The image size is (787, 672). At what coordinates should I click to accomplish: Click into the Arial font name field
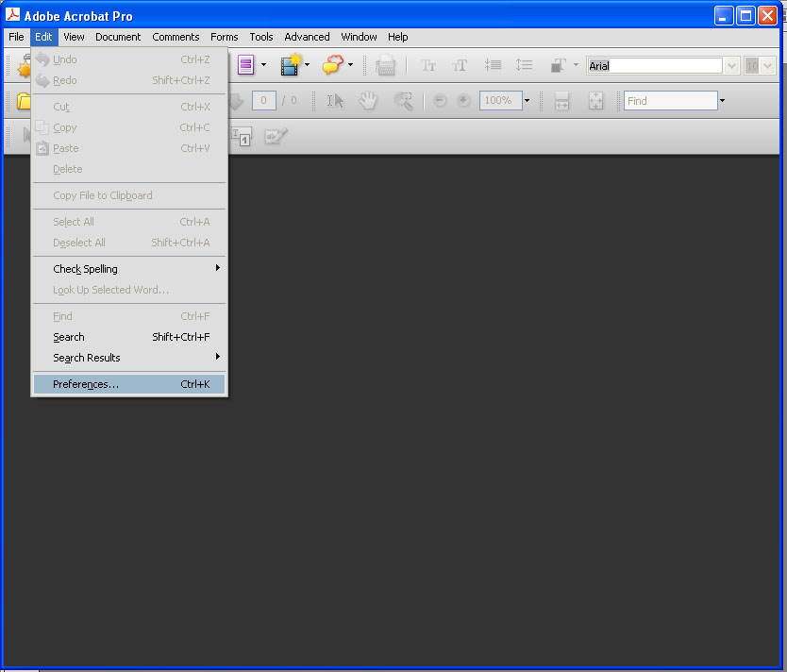point(655,66)
